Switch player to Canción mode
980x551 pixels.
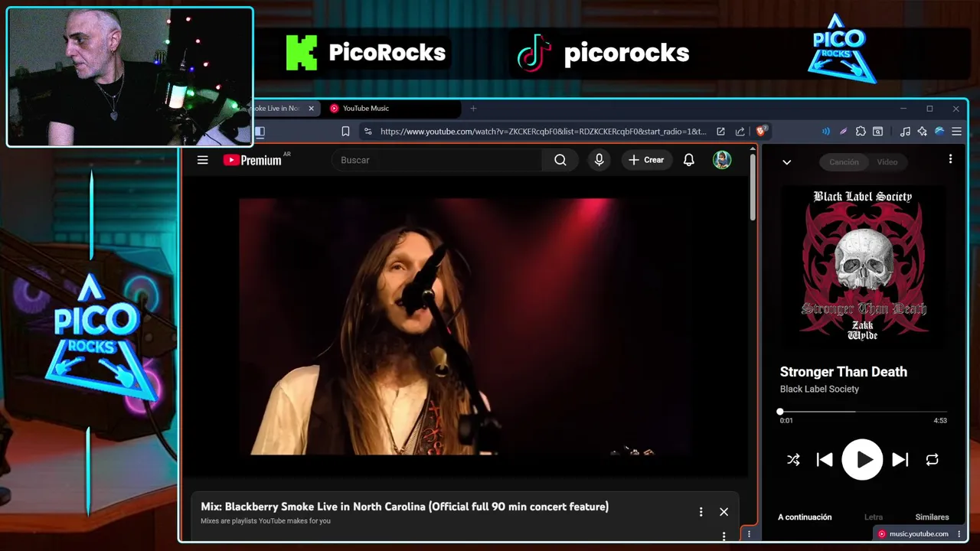click(844, 162)
